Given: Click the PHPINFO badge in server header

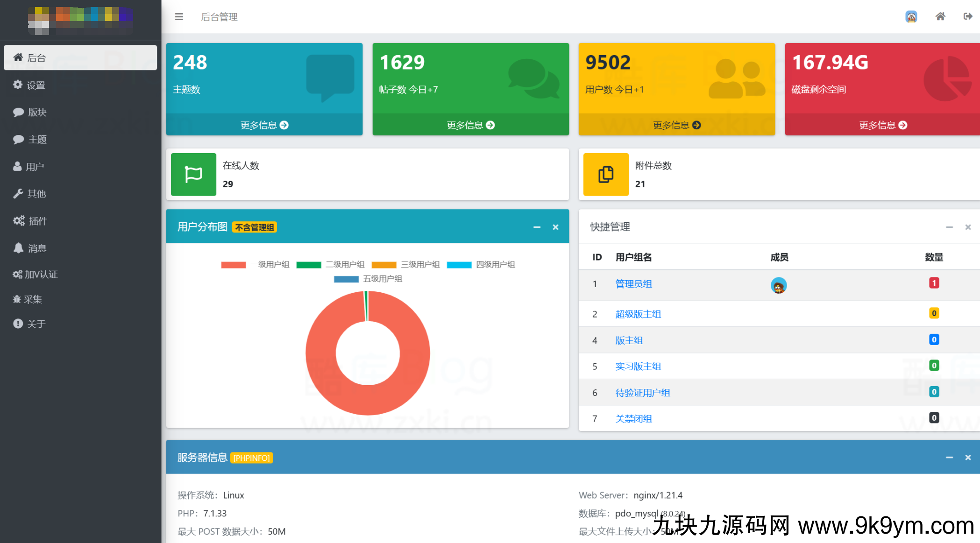Looking at the screenshot, I should click(252, 458).
